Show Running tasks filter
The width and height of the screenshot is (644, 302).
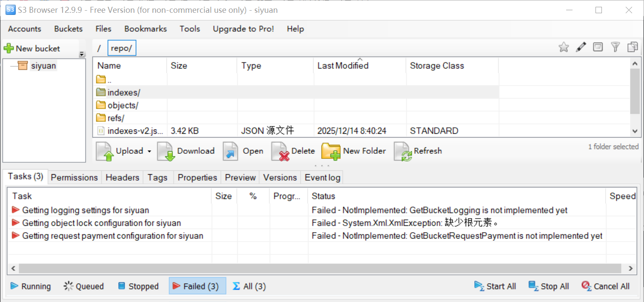pyautogui.click(x=31, y=286)
